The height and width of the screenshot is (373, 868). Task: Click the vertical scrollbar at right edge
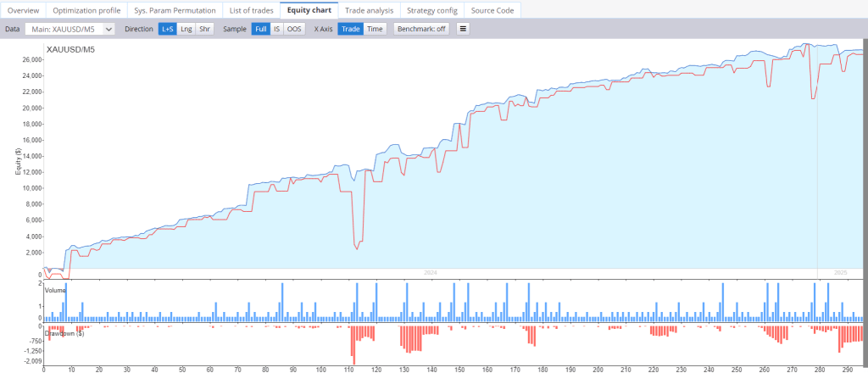(865, 205)
